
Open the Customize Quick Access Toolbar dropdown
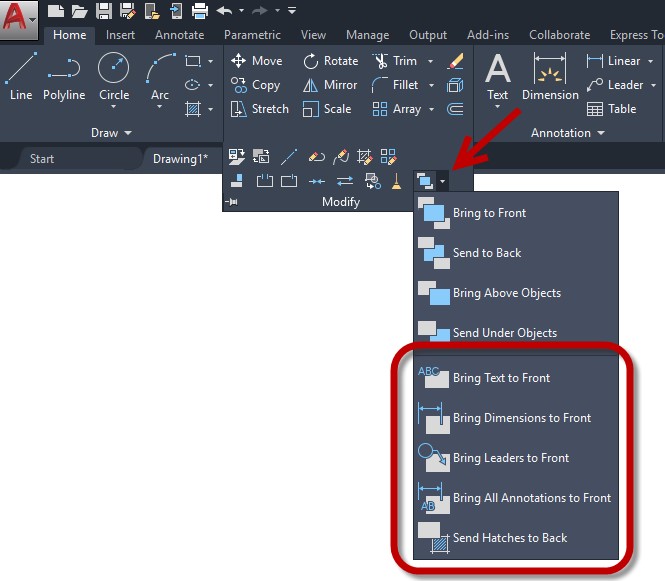pyautogui.click(x=292, y=10)
